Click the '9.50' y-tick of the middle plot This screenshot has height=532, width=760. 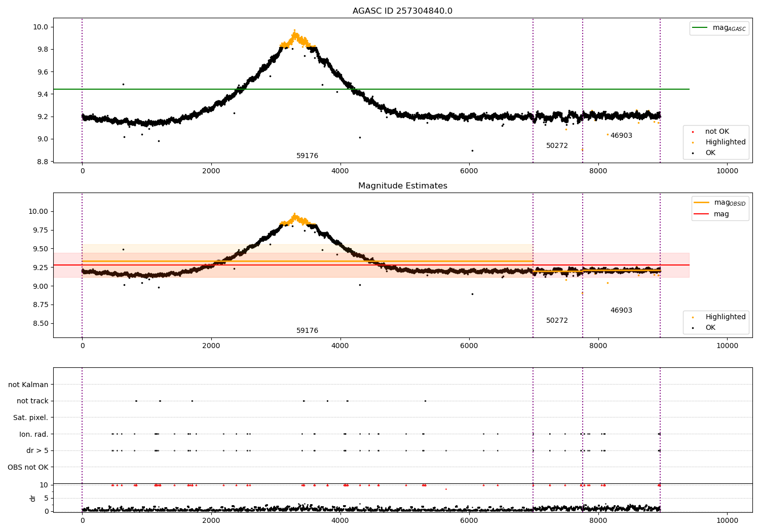[40, 249]
